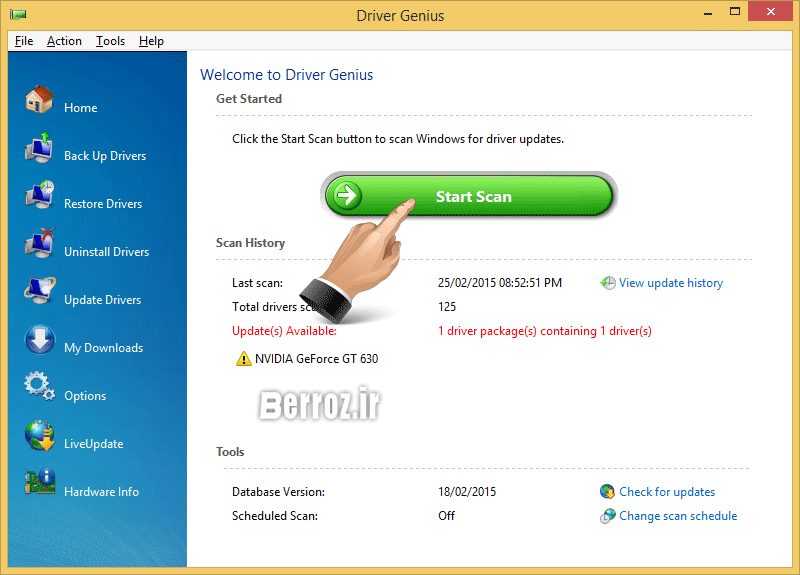Click the Driver Genius app icon in title bar

(x=18, y=15)
